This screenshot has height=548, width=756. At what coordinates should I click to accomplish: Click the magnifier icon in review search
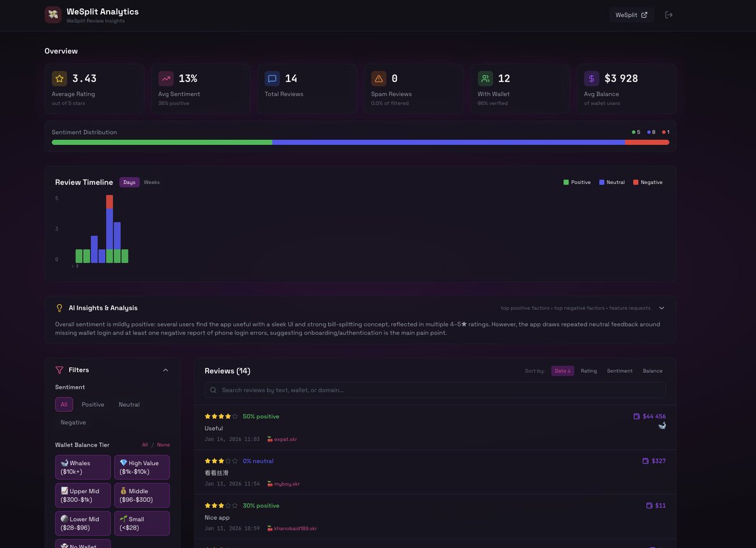[214, 390]
